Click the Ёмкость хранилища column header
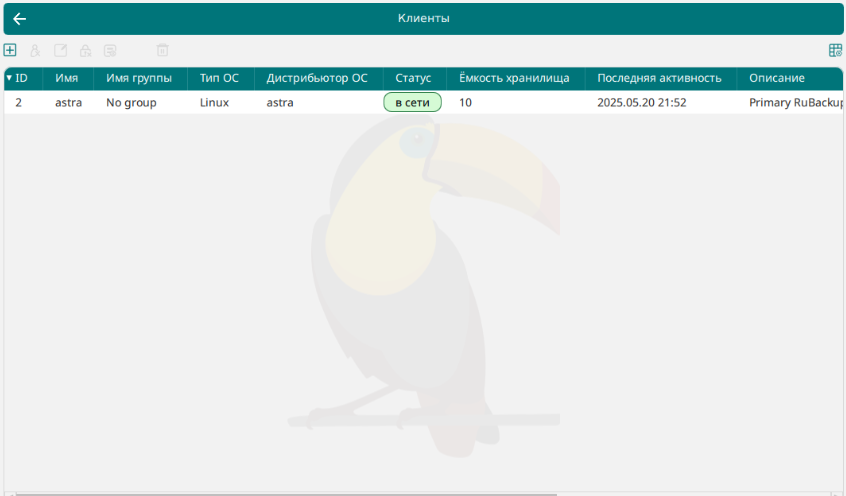 [514, 78]
